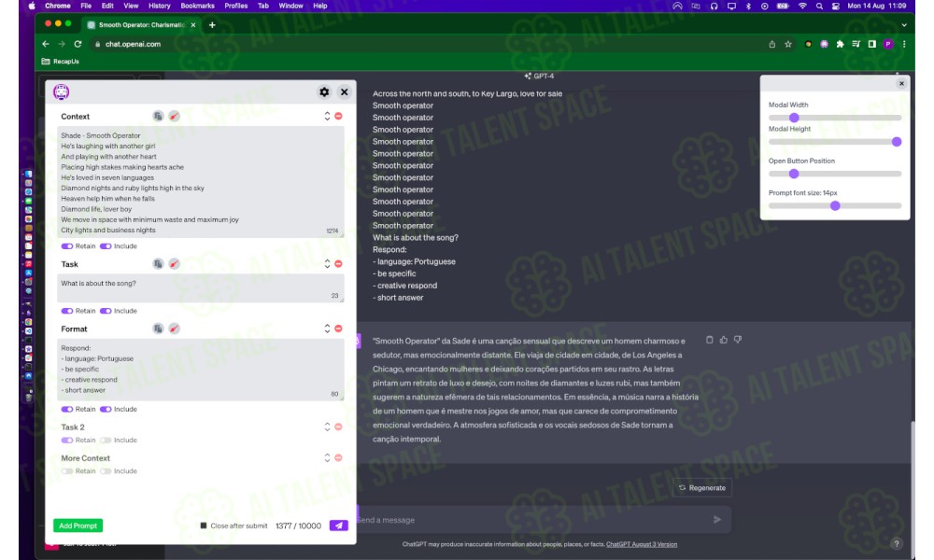Toggle Retain switch under Task 2
This screenshot has width=934, height=560.
(66, 440)
